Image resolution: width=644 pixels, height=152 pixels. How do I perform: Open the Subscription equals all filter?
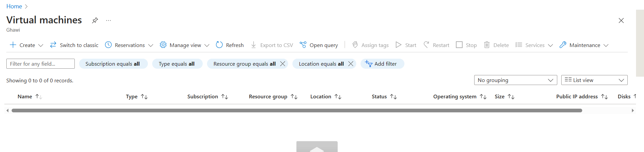click(113, 64)
